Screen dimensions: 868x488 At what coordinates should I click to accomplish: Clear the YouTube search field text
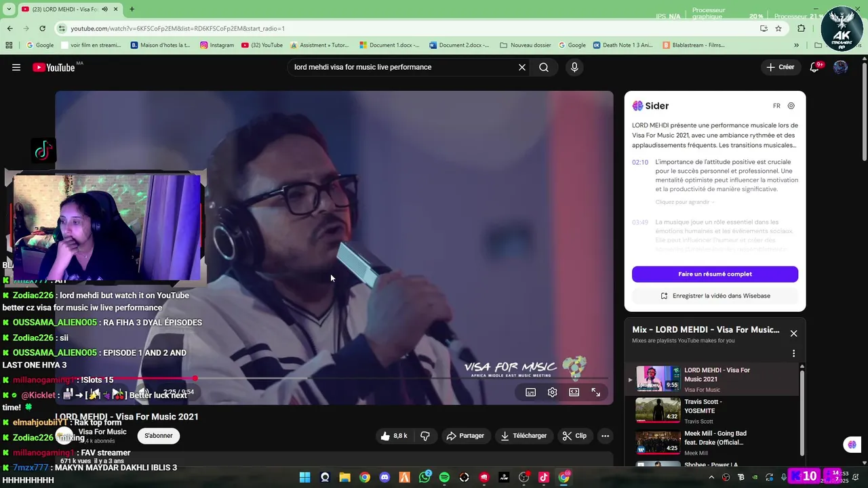[522, 67]
